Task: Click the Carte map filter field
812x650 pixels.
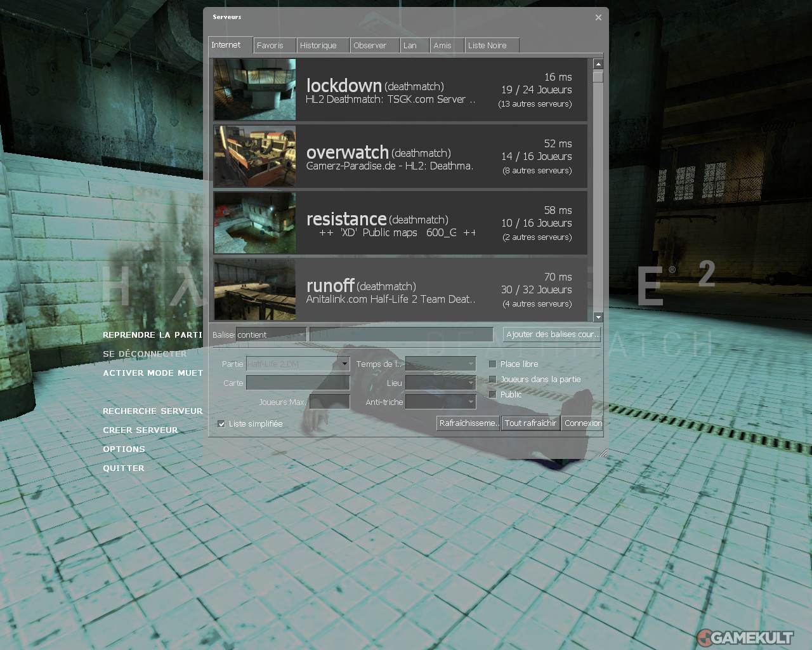Action: coord(298,383)
